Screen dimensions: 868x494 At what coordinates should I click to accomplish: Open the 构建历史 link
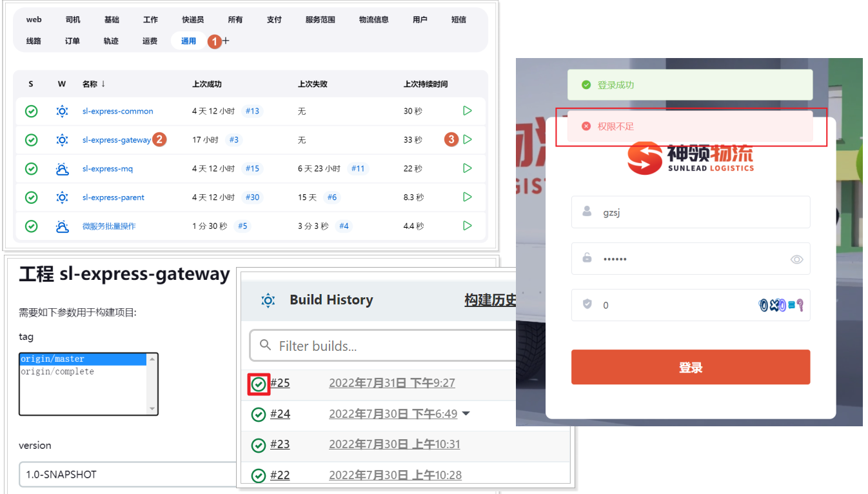click(x=489, y=299)
